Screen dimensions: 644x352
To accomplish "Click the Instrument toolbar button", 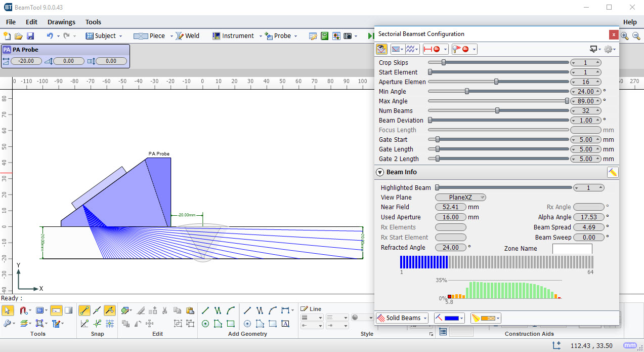I will tap(233, 36).
